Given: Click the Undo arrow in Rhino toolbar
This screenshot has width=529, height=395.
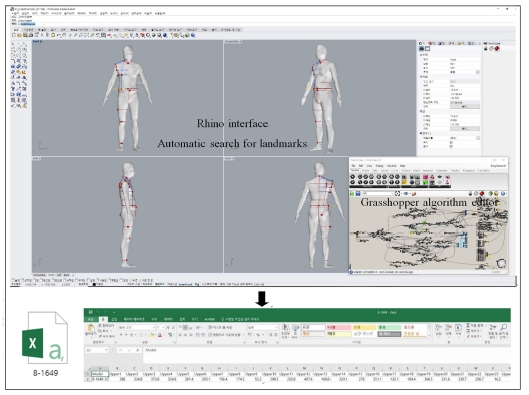Looking at the screenshot, I should 59,35.
